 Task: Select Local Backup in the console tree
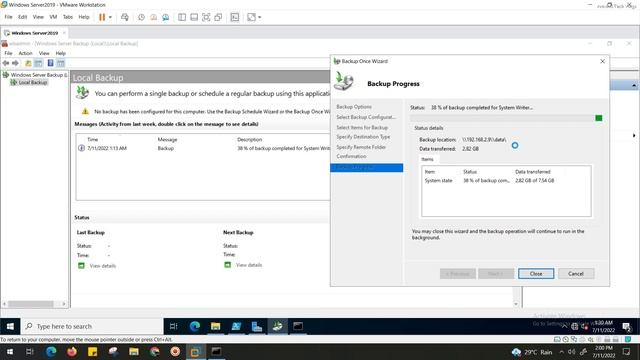coord(29,82)
